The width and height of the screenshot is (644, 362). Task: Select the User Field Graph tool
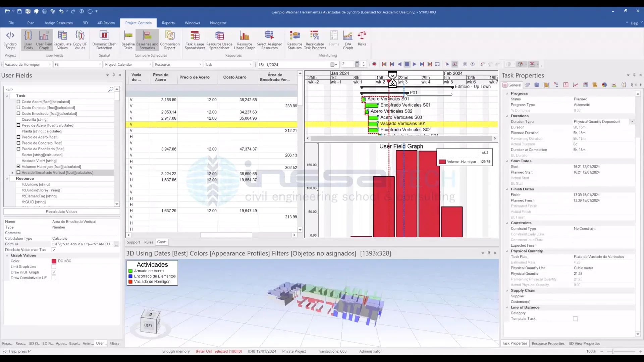pos(44,40)
